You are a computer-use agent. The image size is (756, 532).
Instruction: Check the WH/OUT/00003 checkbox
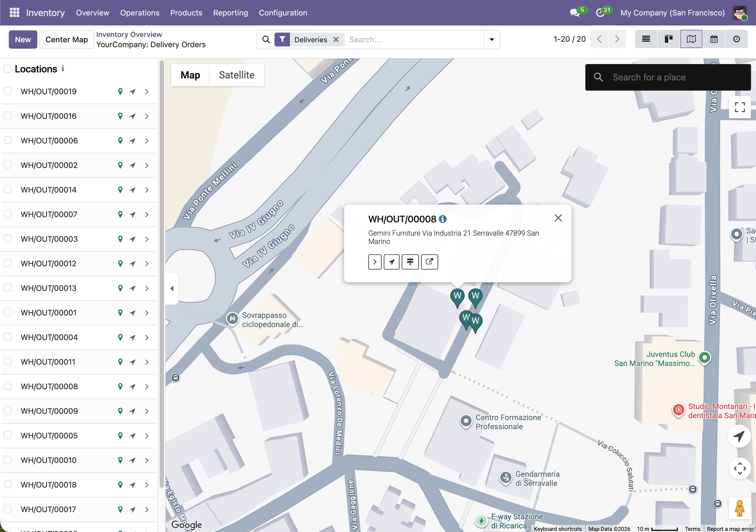7,239
